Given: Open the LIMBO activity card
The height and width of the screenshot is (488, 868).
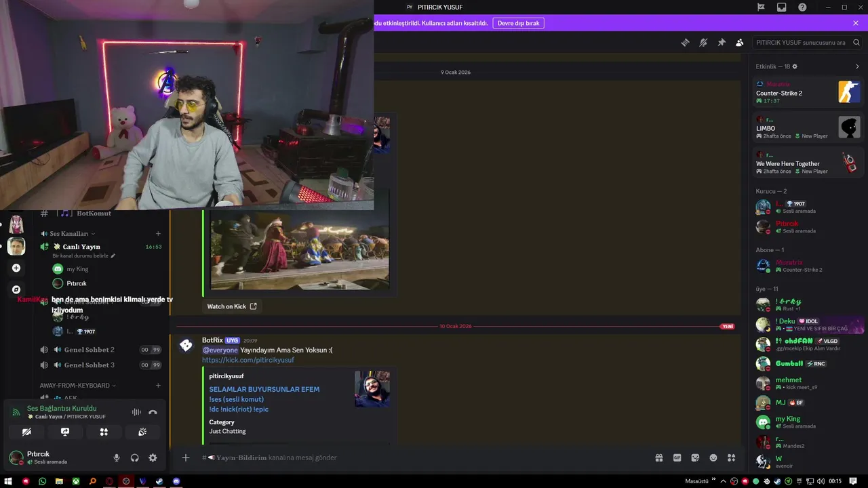Looking at the screenshot, I should [x=808, y=127].
